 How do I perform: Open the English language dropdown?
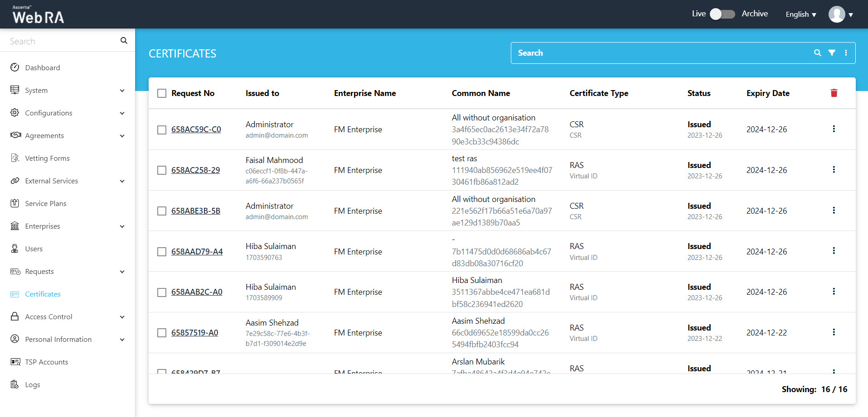(800, 14)
